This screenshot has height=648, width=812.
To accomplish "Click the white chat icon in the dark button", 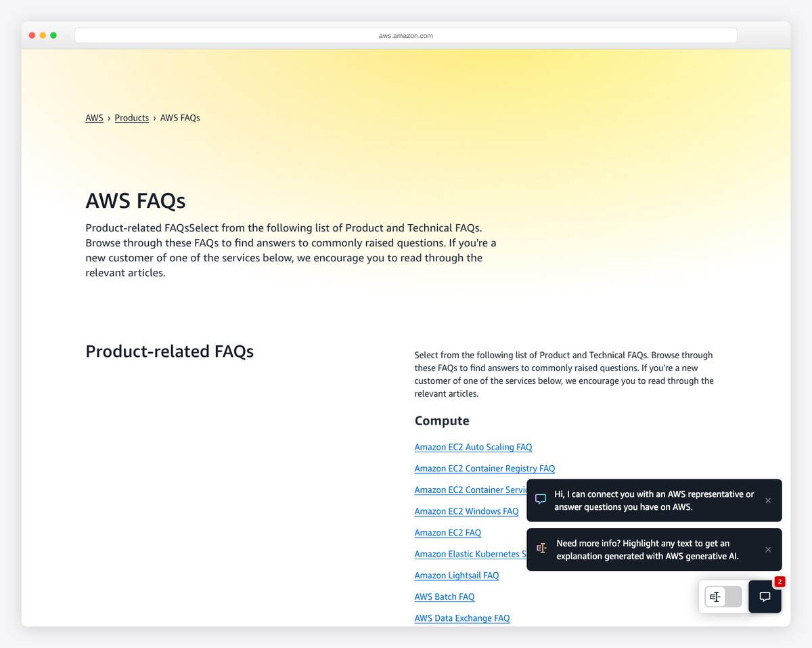I will [765, 597].
